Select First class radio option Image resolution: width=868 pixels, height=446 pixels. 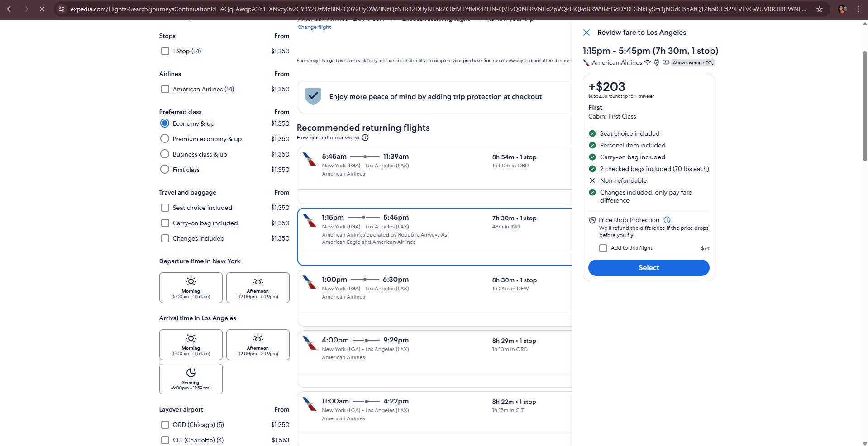(165, 170)
